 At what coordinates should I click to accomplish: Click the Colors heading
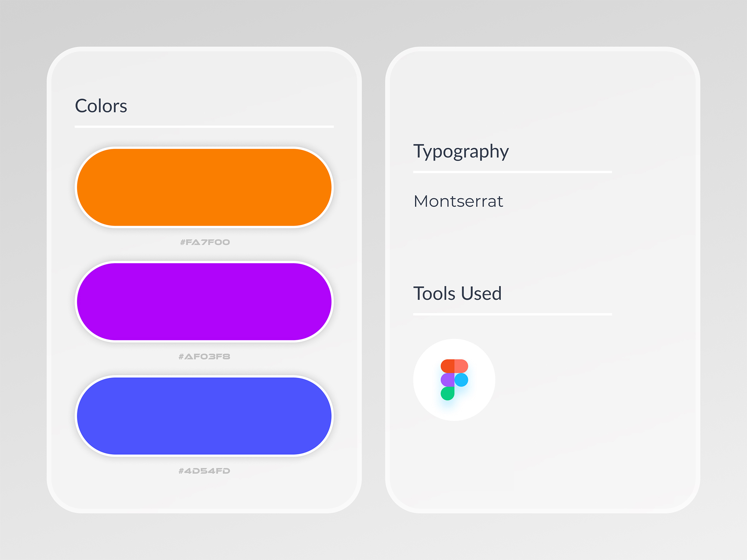coord(101,106)
